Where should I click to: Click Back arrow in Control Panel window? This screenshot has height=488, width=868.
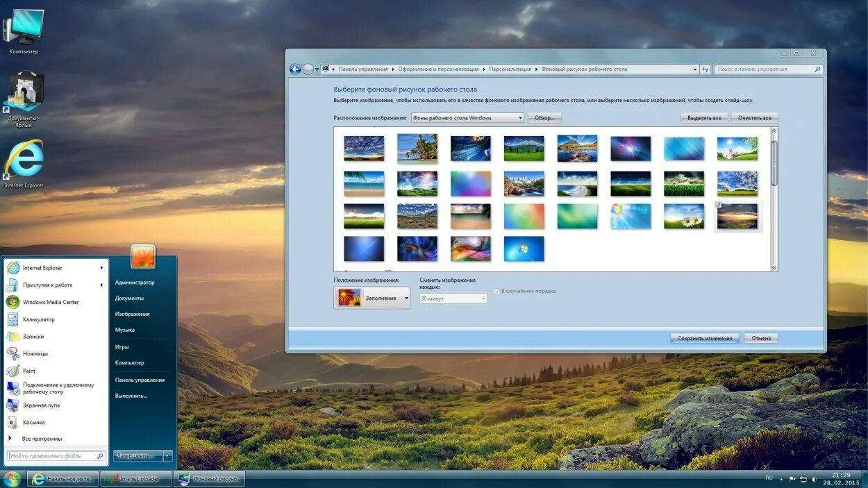(x=295, y=69)
